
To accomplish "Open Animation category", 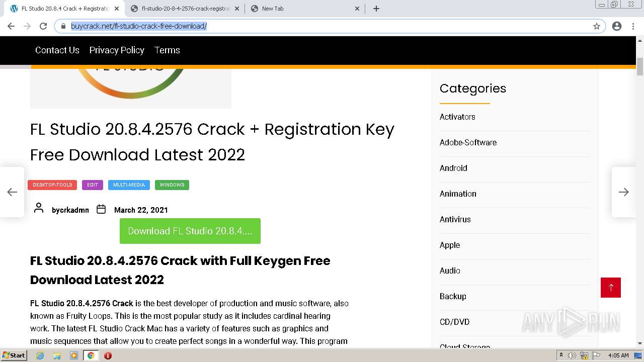I will (x=458, y=194).
